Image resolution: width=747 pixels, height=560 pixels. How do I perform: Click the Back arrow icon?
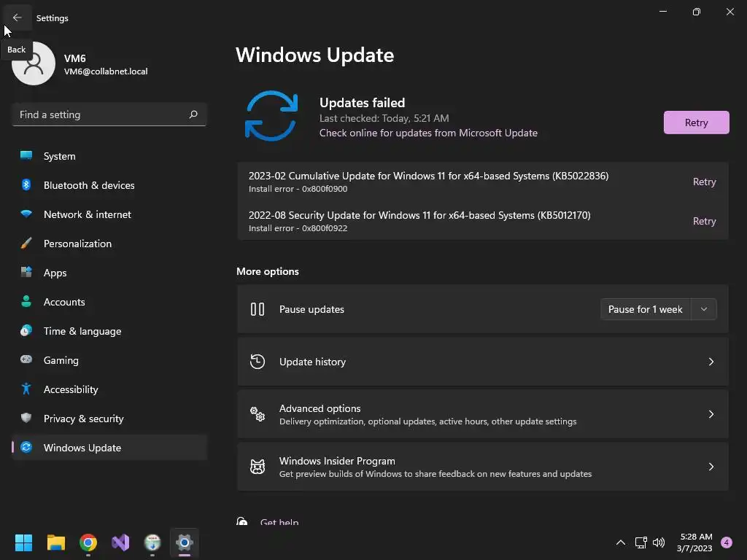tap(18, 17)
